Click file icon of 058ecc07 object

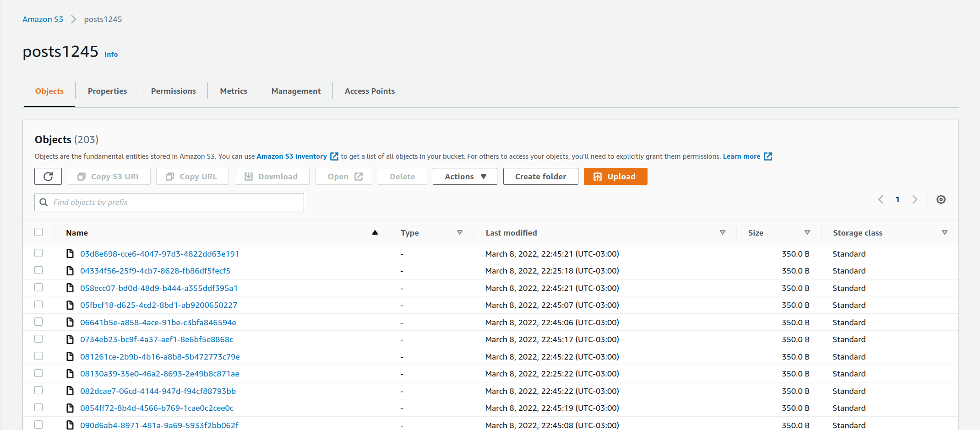pyautogui.click(x=70, y=288)
